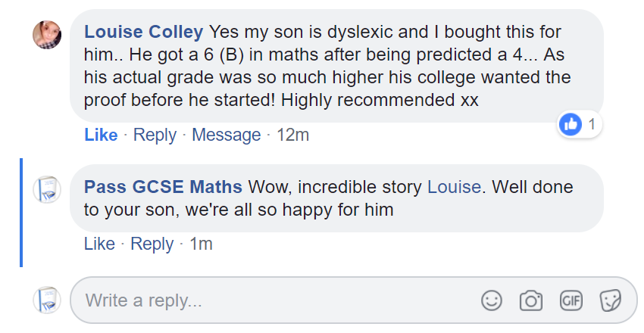Screen dimensions: 644x333
Task: Open the GIF selector in reply box
Action: 571,300
